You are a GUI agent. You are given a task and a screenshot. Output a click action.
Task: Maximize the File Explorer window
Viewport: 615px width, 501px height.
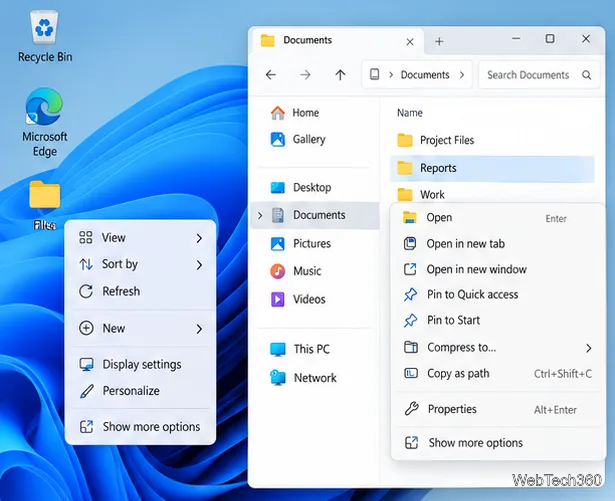(x=550, y=39)
